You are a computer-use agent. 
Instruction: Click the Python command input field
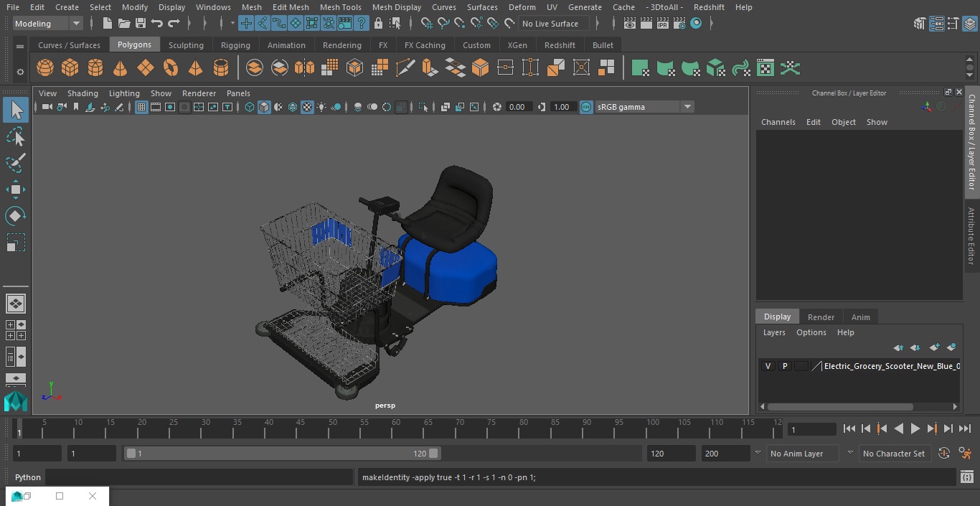click(199, 477)
